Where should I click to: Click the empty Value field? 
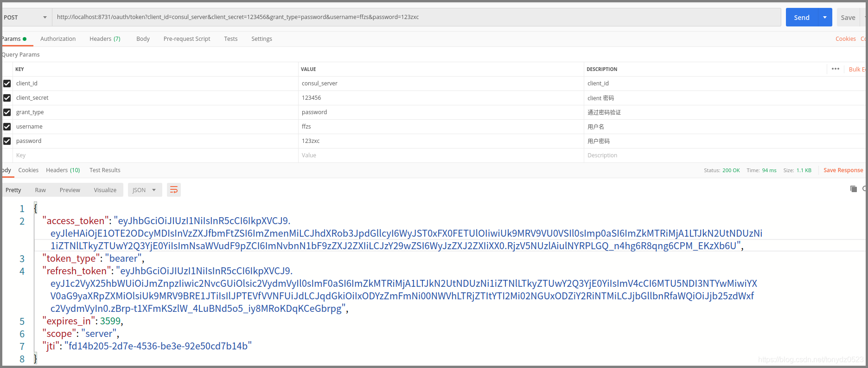point(441,155)
